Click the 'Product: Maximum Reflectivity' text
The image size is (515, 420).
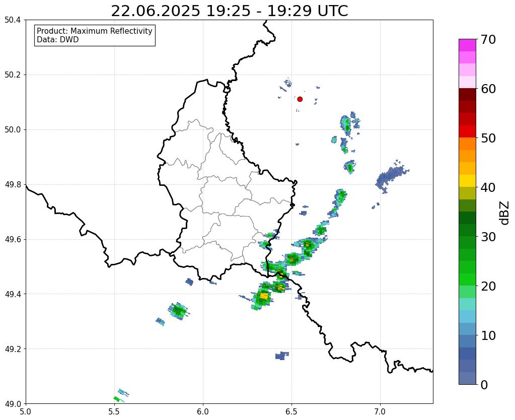pos(95,31)
